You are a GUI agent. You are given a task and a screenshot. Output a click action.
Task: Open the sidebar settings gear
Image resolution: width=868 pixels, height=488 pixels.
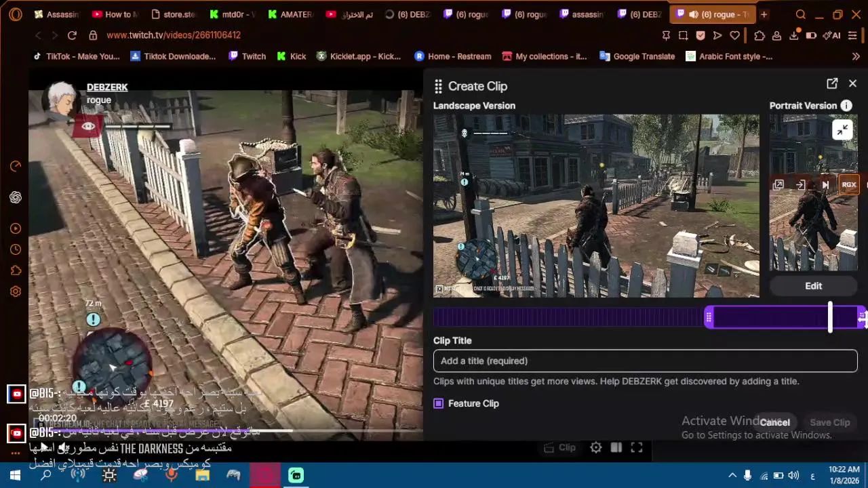[16, 291]
